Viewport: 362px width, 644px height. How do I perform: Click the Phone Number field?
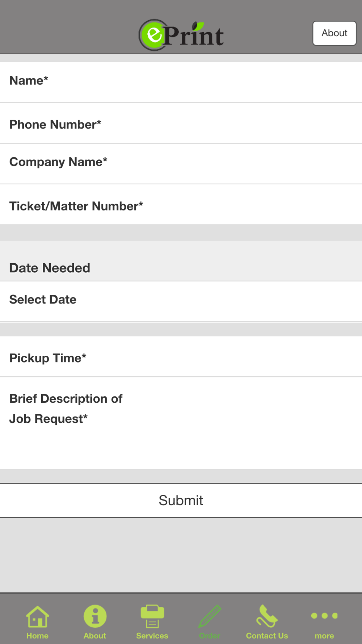click(181, 123)
